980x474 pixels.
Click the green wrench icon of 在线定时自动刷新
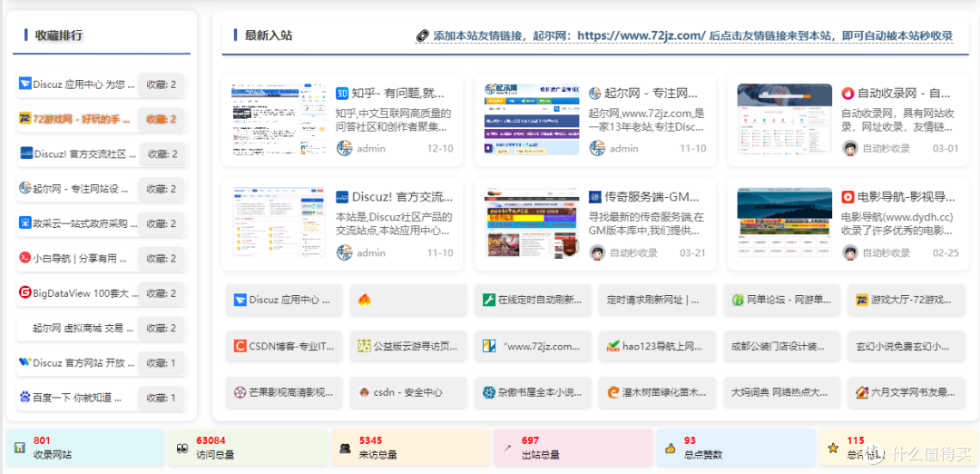pyautogui.click(x=489, y=300)
